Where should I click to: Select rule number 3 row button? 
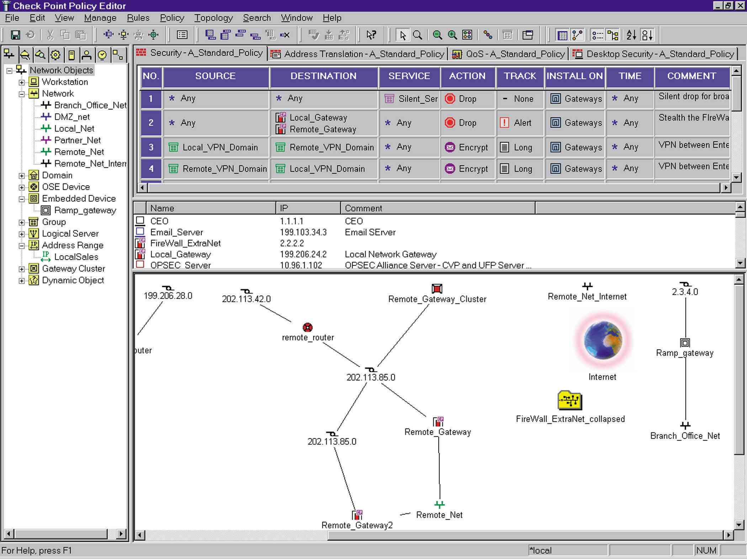pos(151,147)
